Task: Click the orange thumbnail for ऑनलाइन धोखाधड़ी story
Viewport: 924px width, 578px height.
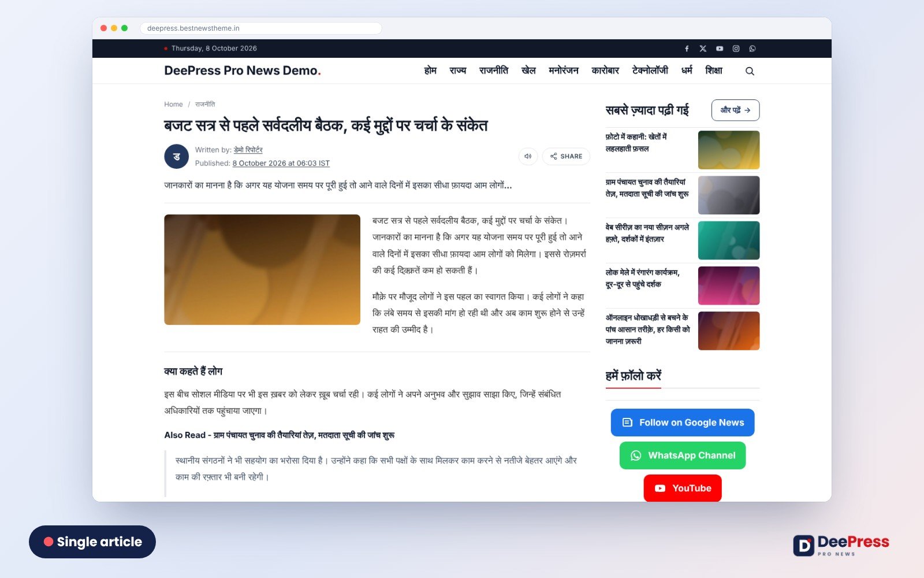Action: [x=729, y=331]
